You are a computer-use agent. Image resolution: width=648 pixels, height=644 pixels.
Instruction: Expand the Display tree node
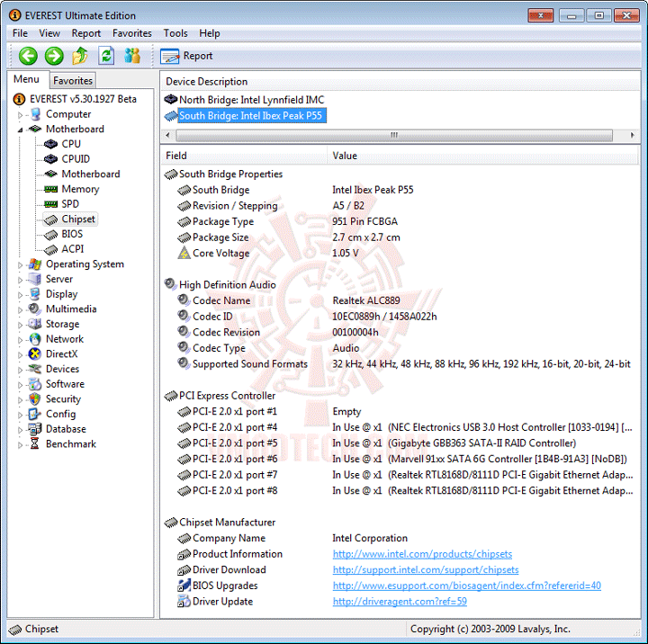20,295
